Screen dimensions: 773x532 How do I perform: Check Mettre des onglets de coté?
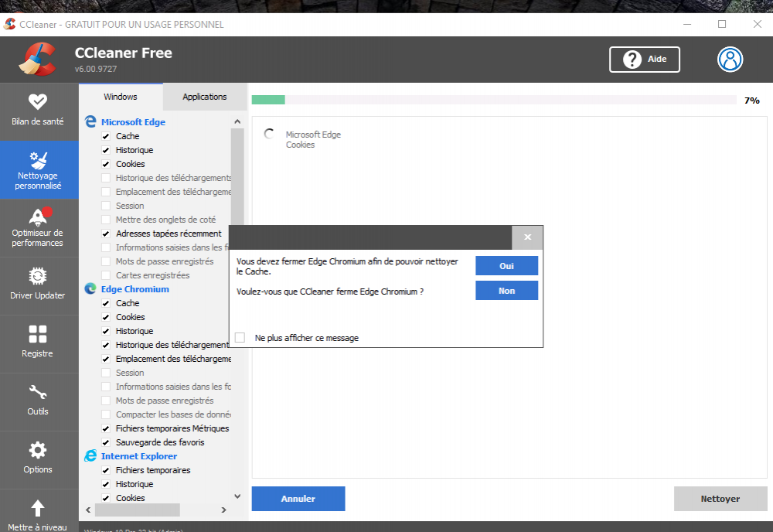[x=105, y=220]
